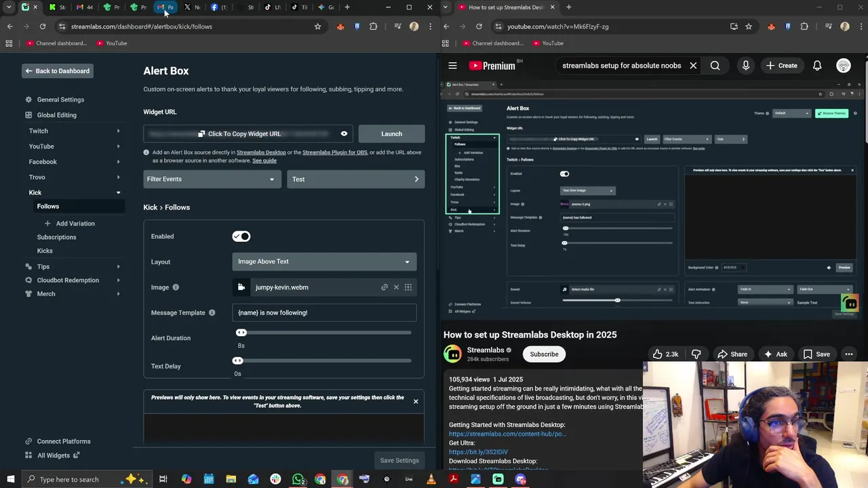Reveal the widget URL with the eye icon
The height and width of the screenshot is (488, 868).
[344, 134]
